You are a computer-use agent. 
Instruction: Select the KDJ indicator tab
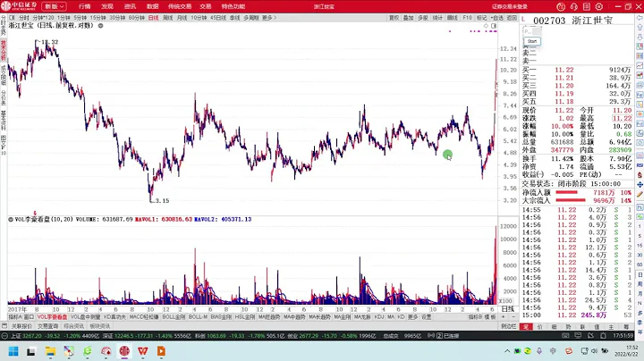[378, 316]
